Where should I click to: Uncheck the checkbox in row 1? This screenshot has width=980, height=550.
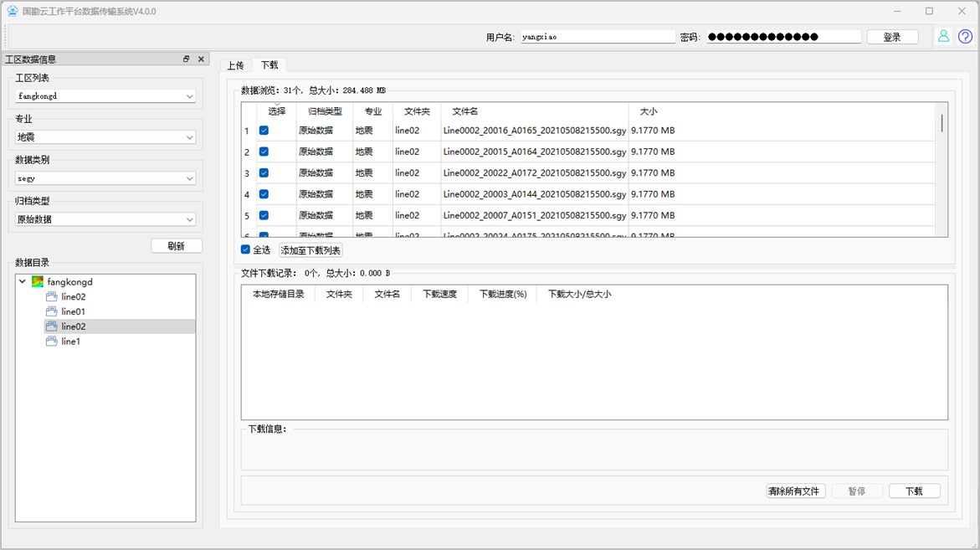264,131
